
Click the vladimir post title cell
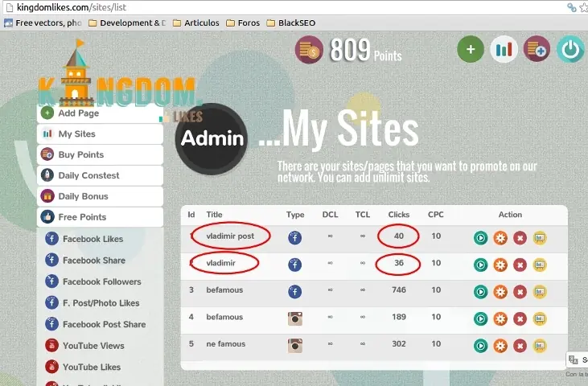pyautogui.click(x=230, y=236)
